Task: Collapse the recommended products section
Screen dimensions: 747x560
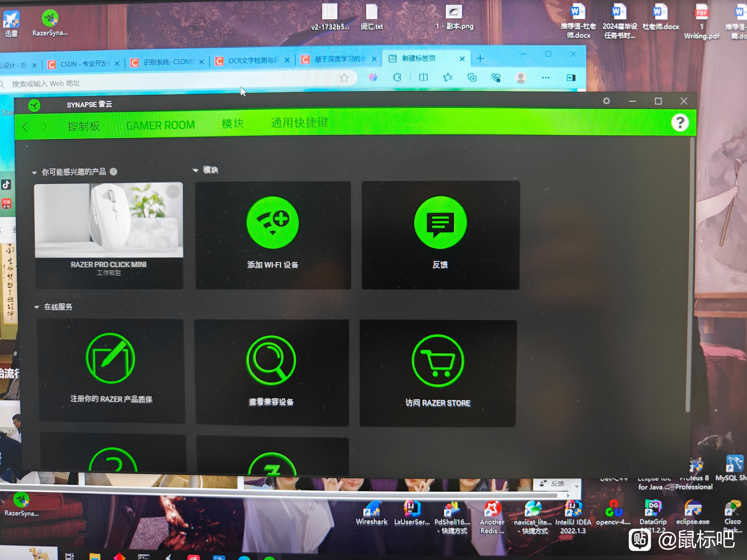Action: pyautogui.click(x=34, y=173)
